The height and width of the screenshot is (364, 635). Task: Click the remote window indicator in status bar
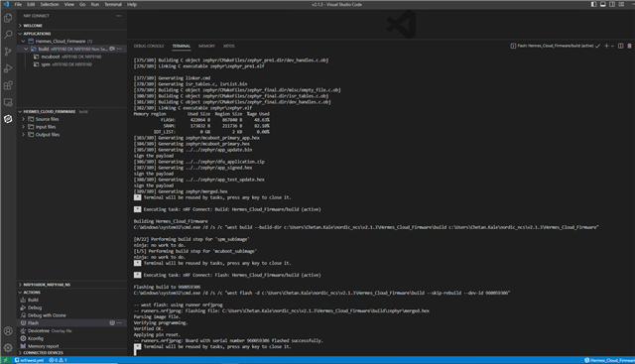click(x=5, y=360)
